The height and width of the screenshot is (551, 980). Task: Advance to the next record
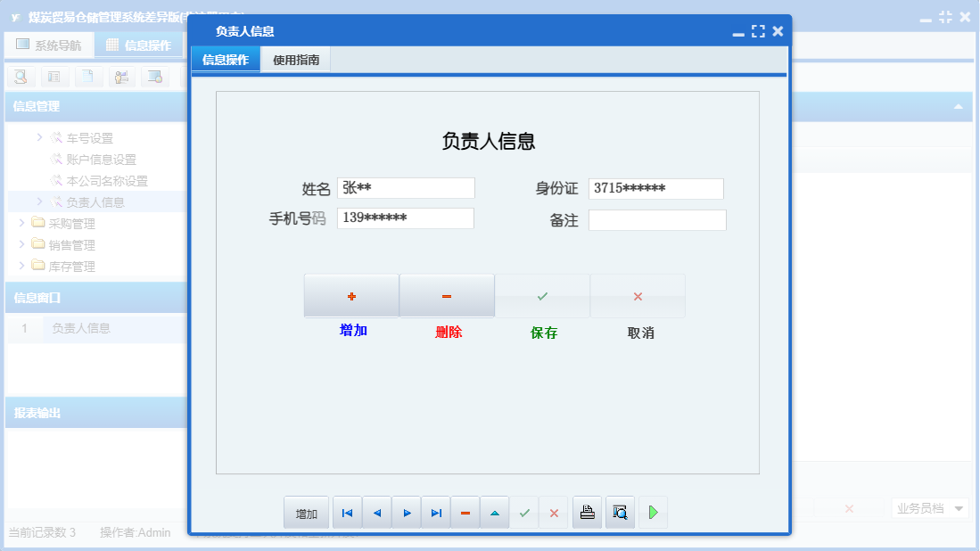[406, 512]
